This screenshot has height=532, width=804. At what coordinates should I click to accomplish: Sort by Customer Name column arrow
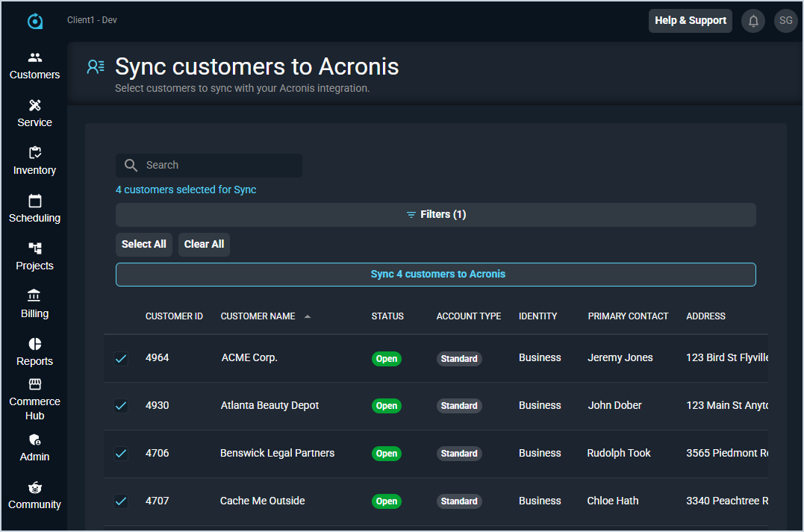(308, 316)
